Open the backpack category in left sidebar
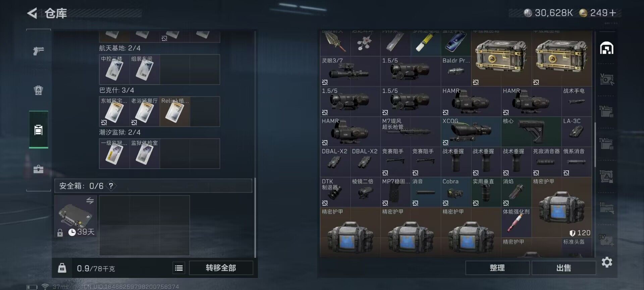This screenshot has width=644, height=290. 39,90
